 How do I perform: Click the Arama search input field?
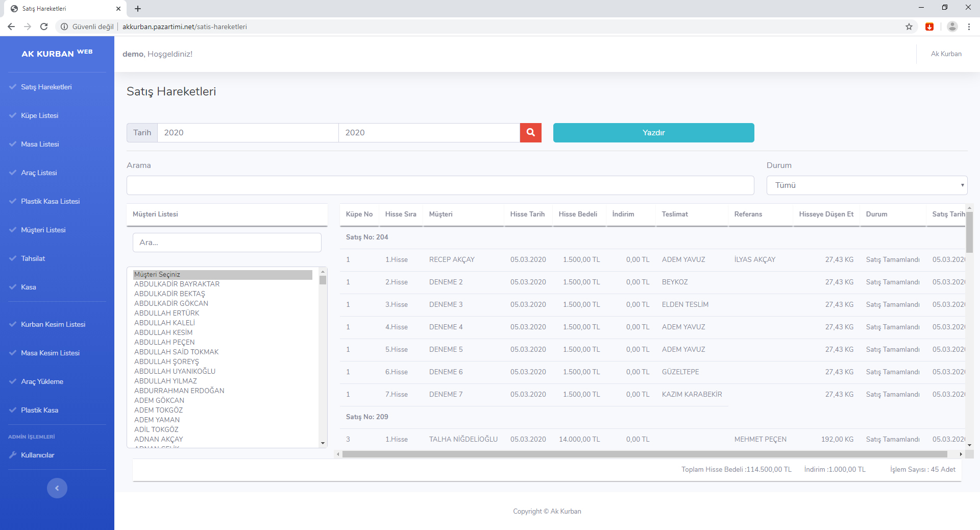440,185
